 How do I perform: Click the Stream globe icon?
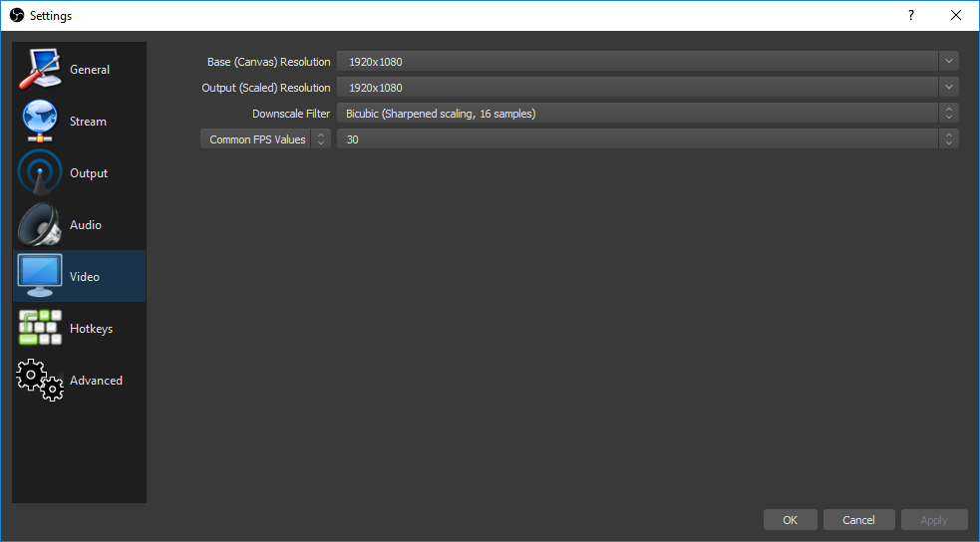(x=39, y=122)
